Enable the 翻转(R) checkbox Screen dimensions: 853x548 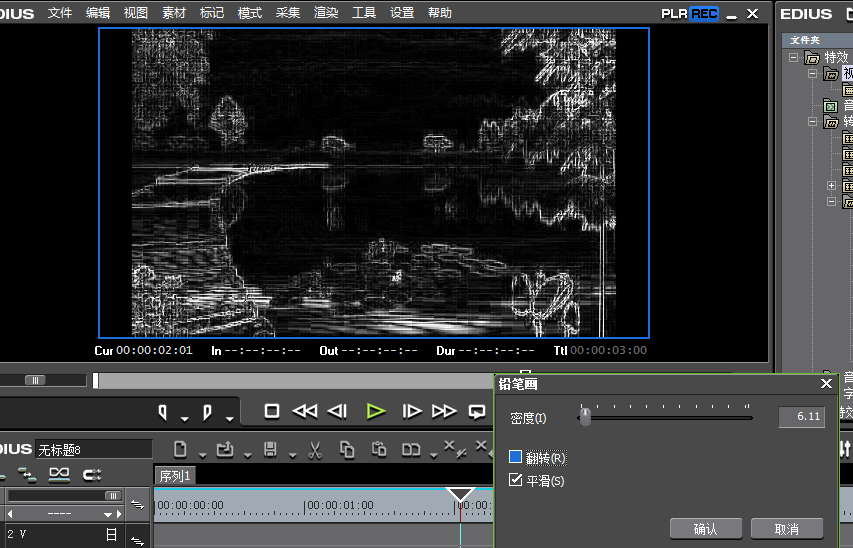tap(515, 457)
